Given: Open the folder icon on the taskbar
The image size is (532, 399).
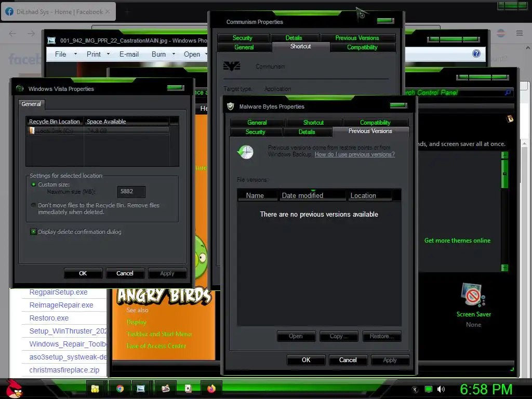Looking at the screenshot, I should (x=95, y=389).
